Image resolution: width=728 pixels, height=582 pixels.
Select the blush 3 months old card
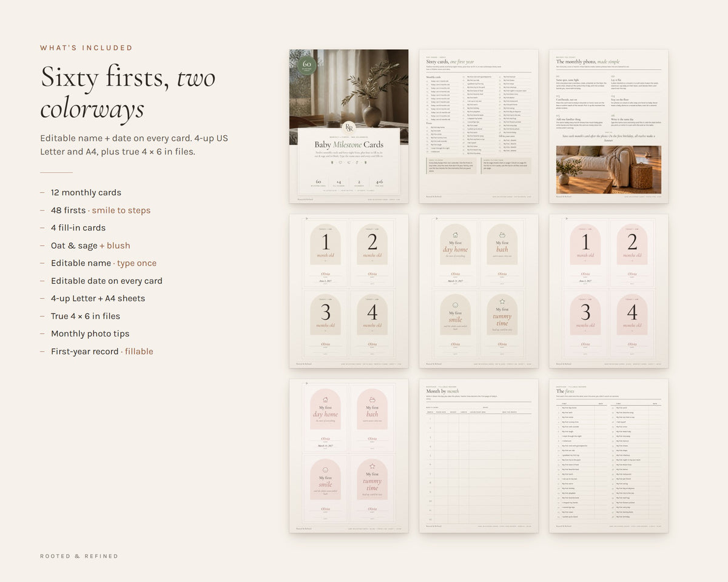coord(585,322)
